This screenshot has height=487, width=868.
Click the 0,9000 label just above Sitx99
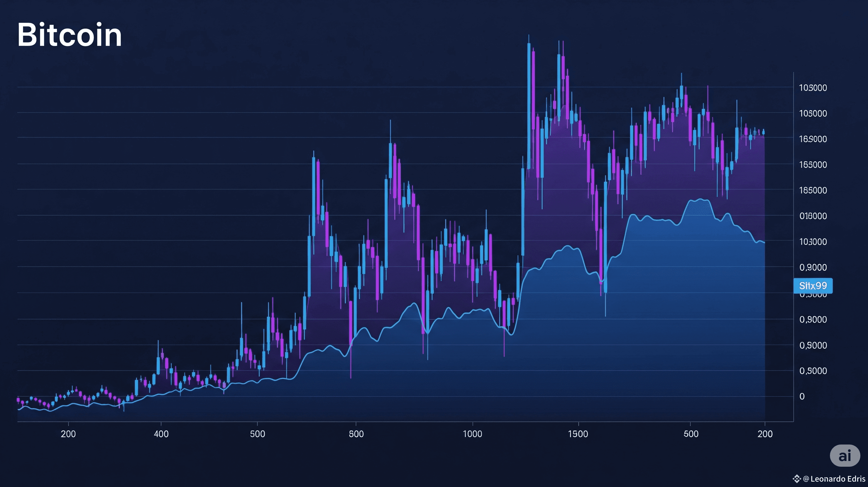click(813, 267)
